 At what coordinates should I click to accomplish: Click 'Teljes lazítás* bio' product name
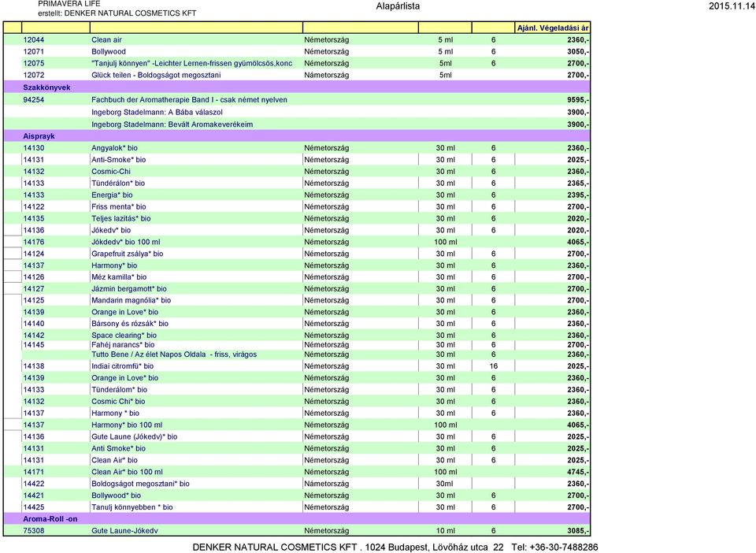(121, 218)
